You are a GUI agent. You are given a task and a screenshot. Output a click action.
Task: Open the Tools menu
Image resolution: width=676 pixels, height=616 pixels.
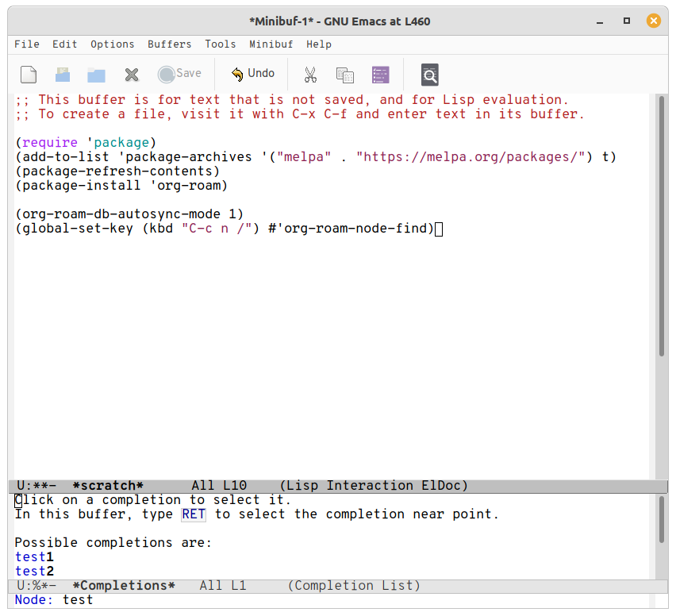(x=221, y=44)
